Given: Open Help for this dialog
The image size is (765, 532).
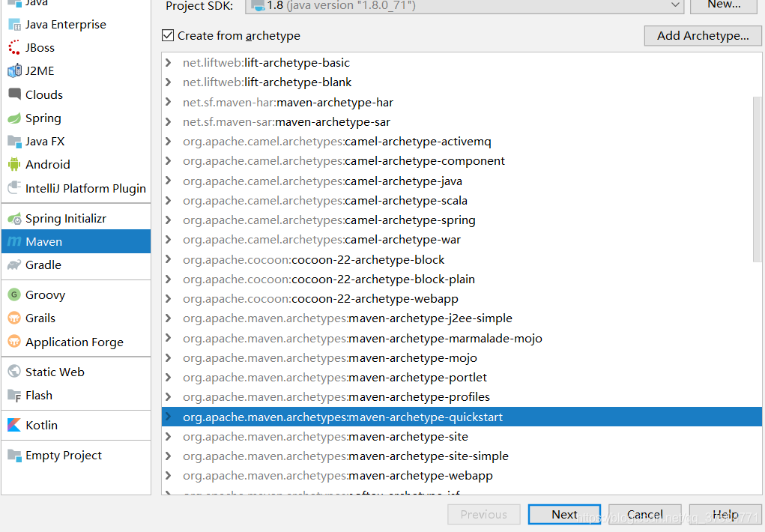Looking at the screenshot, I should click(x=725, y=515).
